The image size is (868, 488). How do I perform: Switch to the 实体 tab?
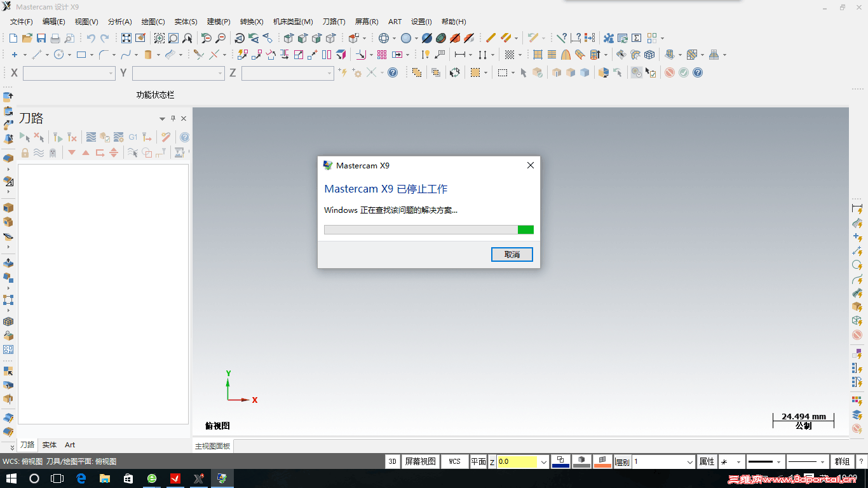[50, 445]
